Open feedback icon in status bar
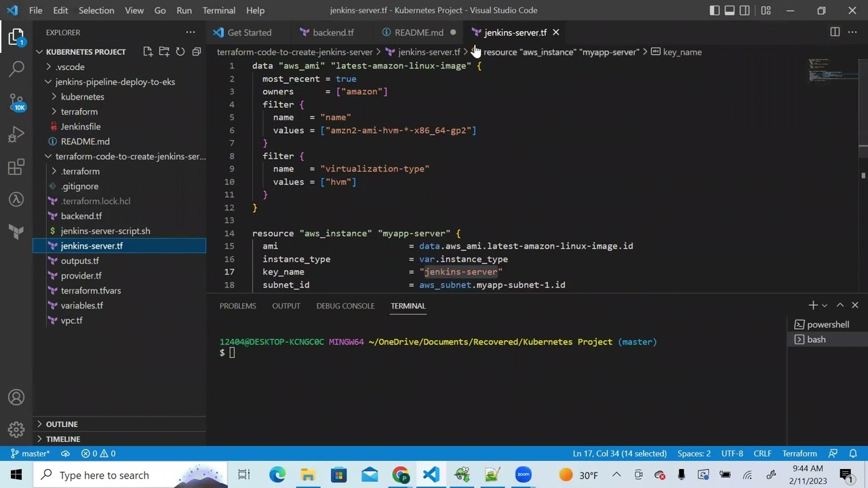This screenshot has width=868, height=488. point(833,453)
